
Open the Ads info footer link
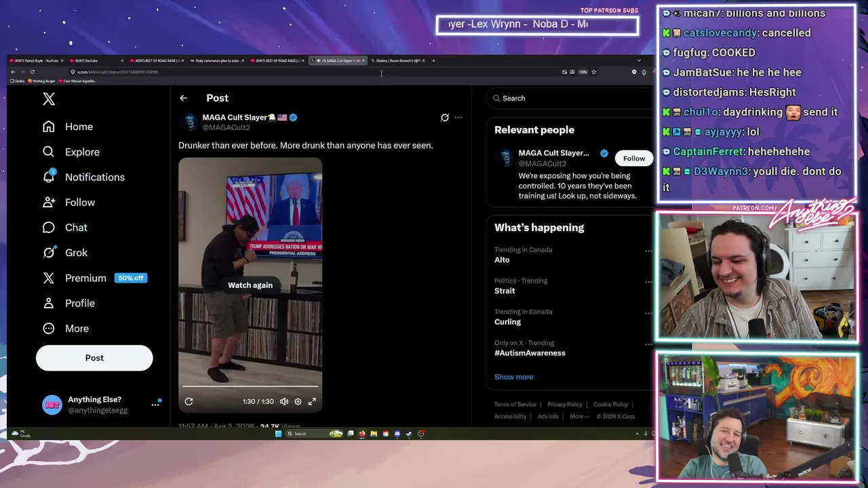548,417
